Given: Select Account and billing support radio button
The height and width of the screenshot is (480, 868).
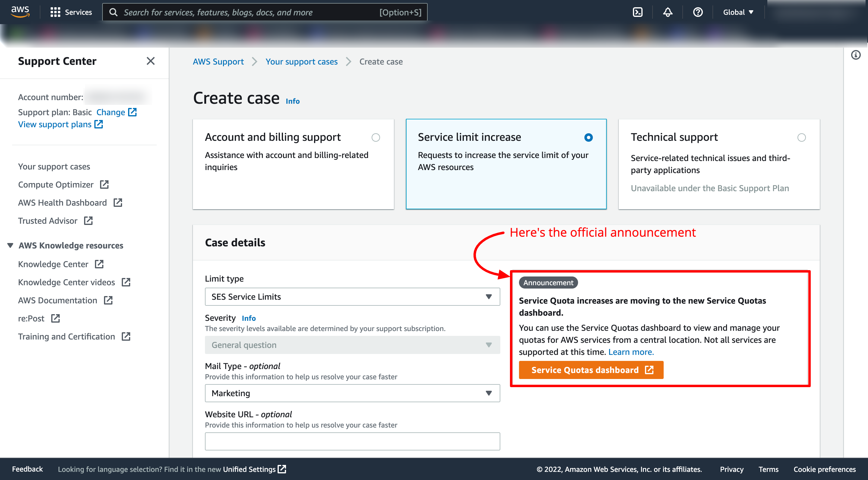Looking at the screenshot, I should [x=375, y=137].
